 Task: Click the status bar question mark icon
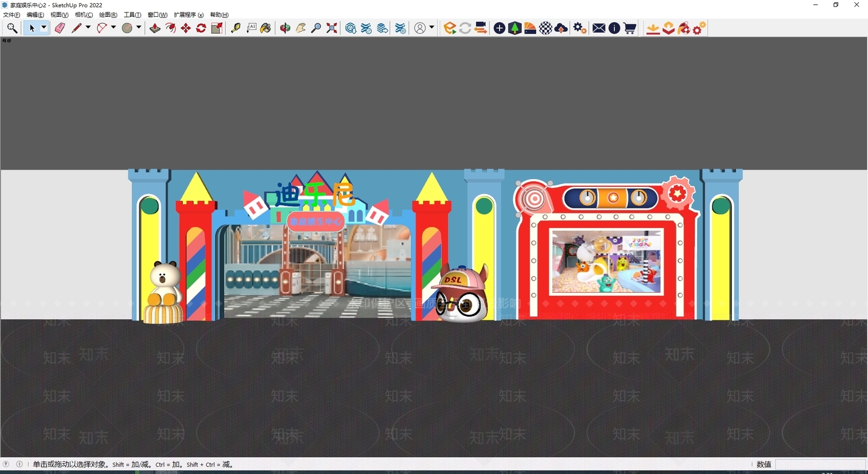click(6, 464)
